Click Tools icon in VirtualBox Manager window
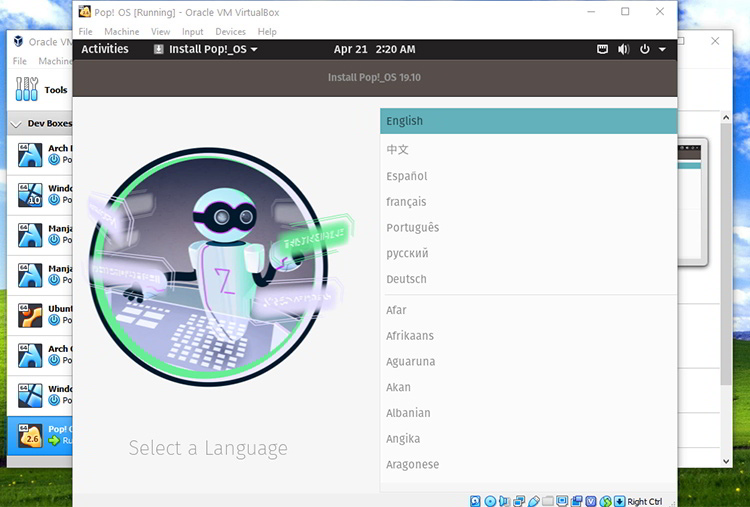750x507 pixels. point(27,89)
